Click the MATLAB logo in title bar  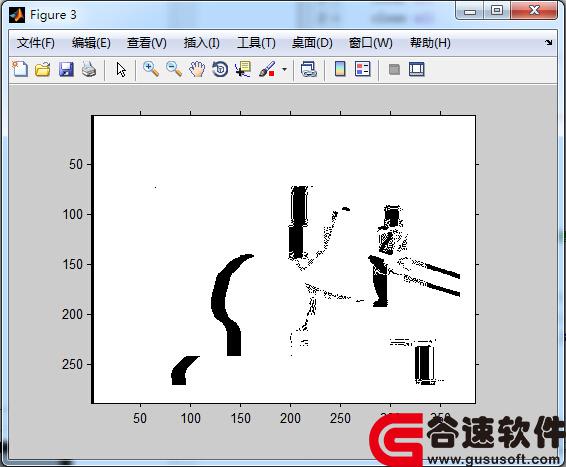17,15
